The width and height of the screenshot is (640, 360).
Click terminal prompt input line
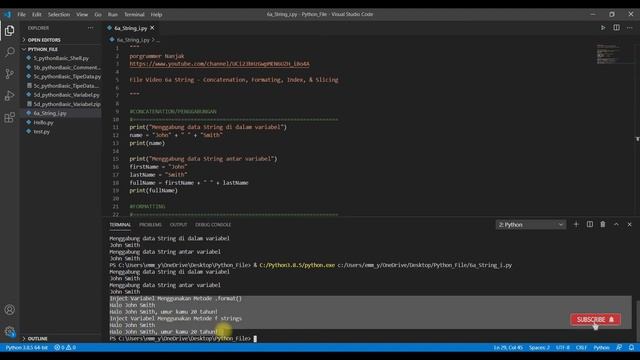182,339
